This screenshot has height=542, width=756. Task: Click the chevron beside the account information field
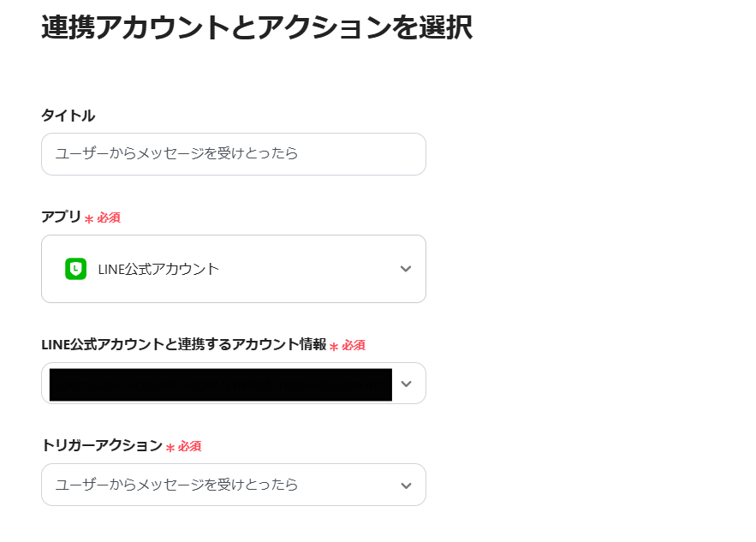[406, 384]
